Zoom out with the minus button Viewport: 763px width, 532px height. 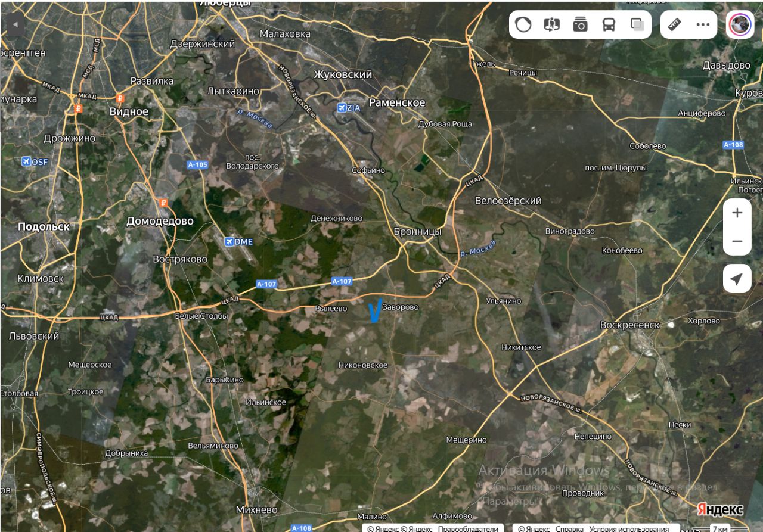point(737,241)
